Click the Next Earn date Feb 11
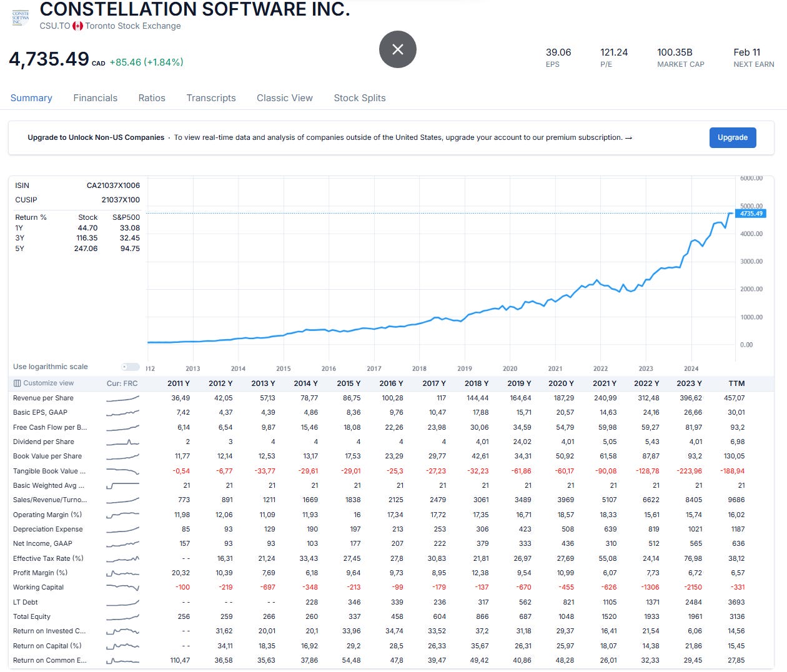Viewport: 787px width, 672px height. 747,52
